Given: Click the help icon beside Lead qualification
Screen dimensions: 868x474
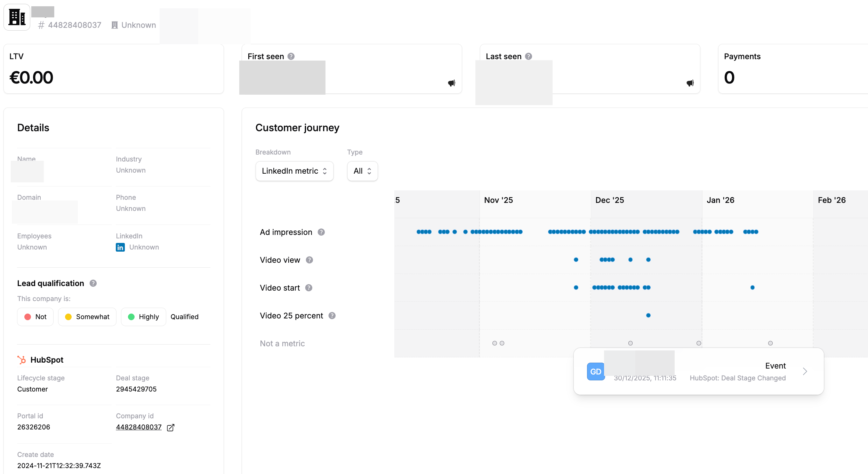Looking at the screenshot, I should coord(93,283).
